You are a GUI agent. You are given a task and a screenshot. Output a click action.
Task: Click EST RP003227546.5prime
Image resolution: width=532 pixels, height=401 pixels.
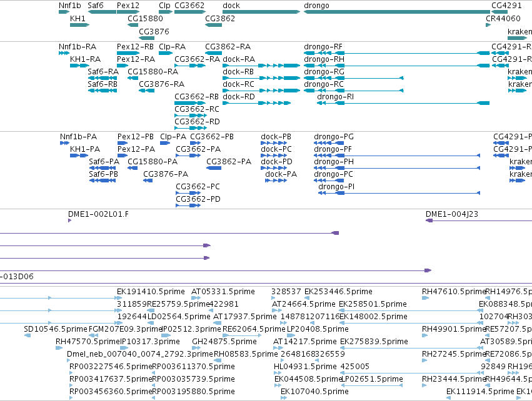(111, 367)
